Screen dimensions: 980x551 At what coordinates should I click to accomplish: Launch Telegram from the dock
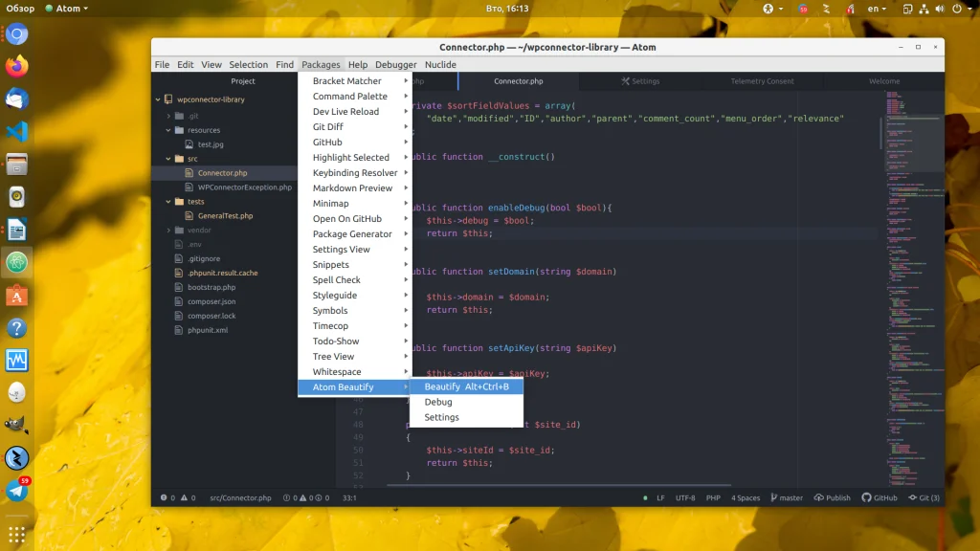(17, 491)
